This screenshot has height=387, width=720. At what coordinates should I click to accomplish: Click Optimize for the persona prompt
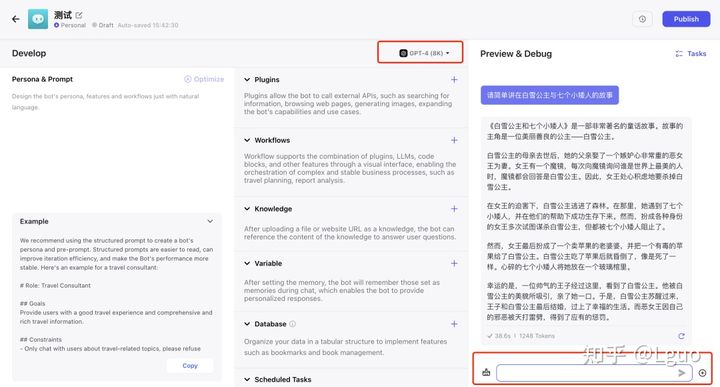click(204, 79)
